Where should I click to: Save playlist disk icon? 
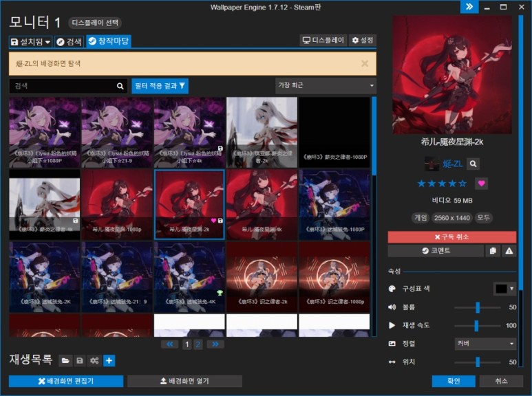(80, 360)
